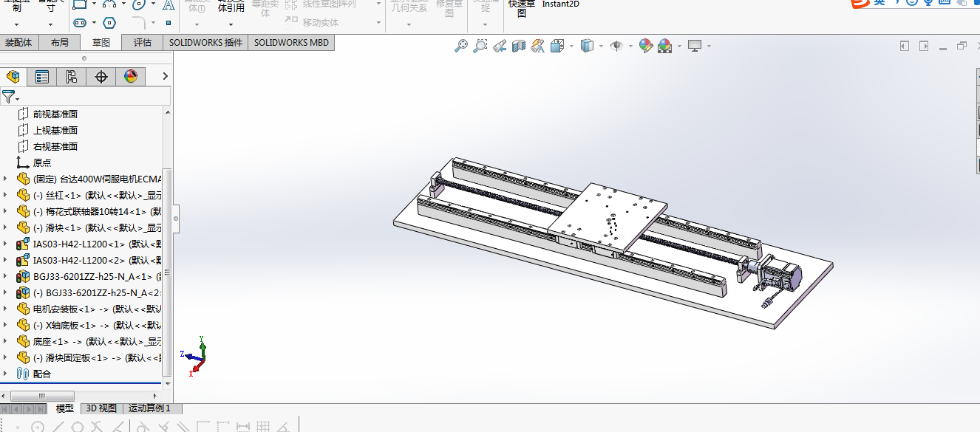
Task: Open the slot tool dropdown arrow
Action: pos(94,23)
